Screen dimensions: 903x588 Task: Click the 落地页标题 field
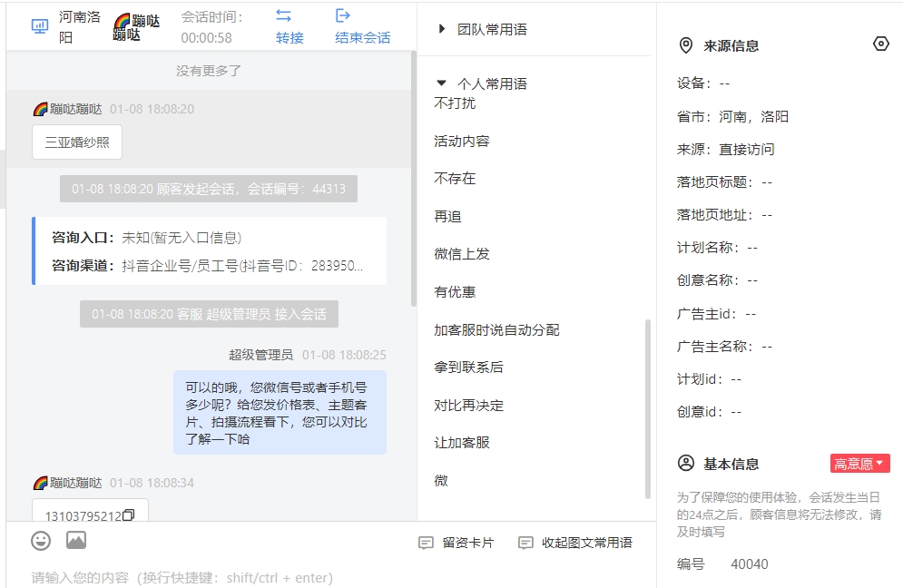click(x=724, y=182)
